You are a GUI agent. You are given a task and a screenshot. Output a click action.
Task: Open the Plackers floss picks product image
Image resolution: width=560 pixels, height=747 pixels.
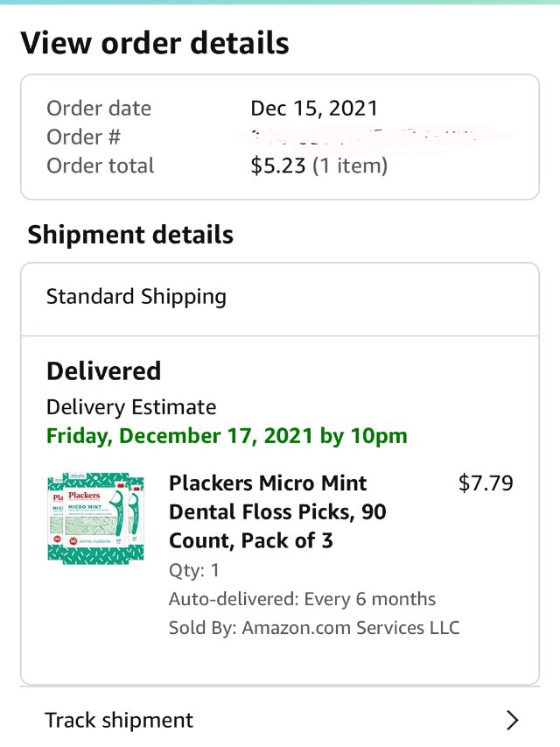(x=94, y=518)
